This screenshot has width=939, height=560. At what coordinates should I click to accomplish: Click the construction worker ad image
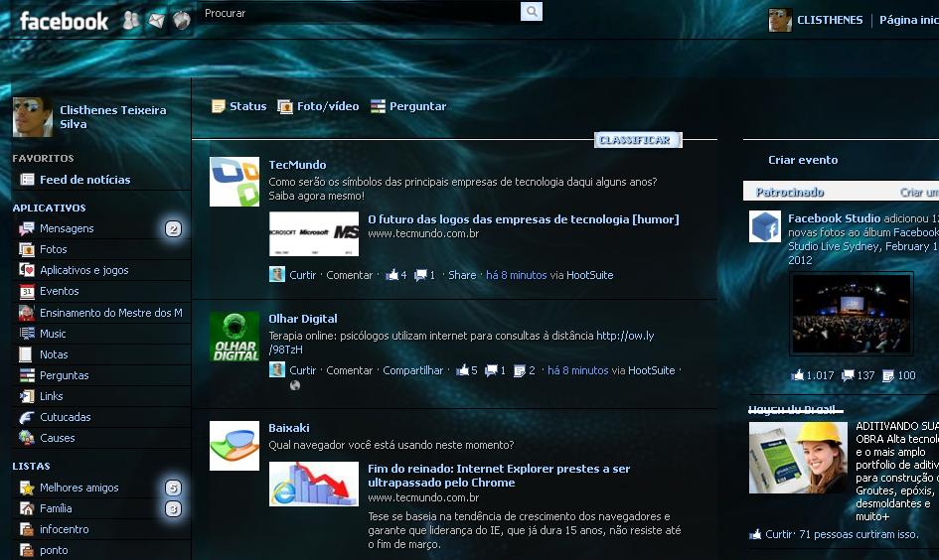798,458
